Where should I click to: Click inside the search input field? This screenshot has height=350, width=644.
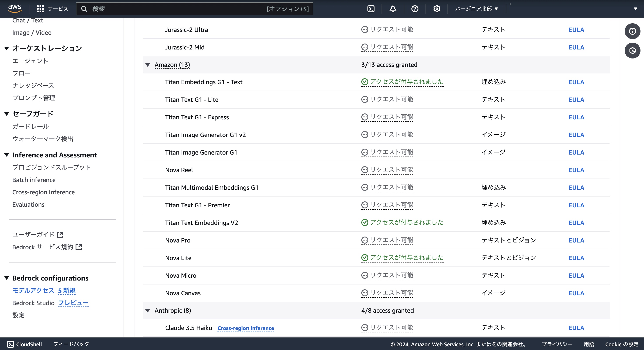(x=175, y=9)
